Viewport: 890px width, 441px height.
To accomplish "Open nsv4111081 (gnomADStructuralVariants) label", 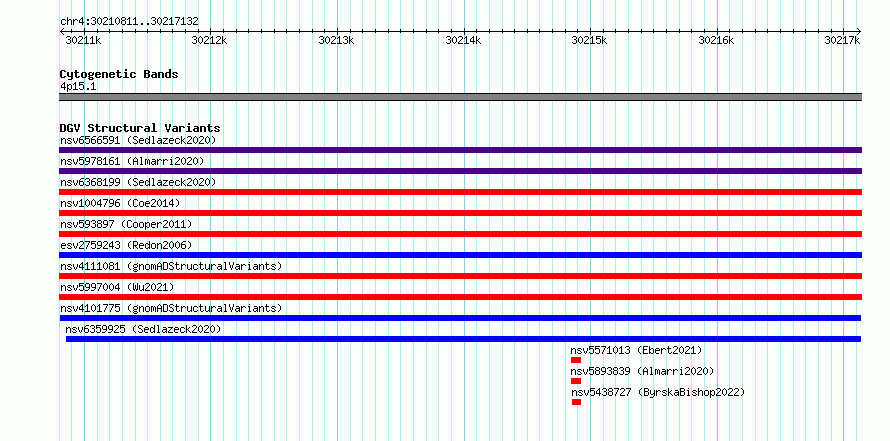I will click(171, 266).
